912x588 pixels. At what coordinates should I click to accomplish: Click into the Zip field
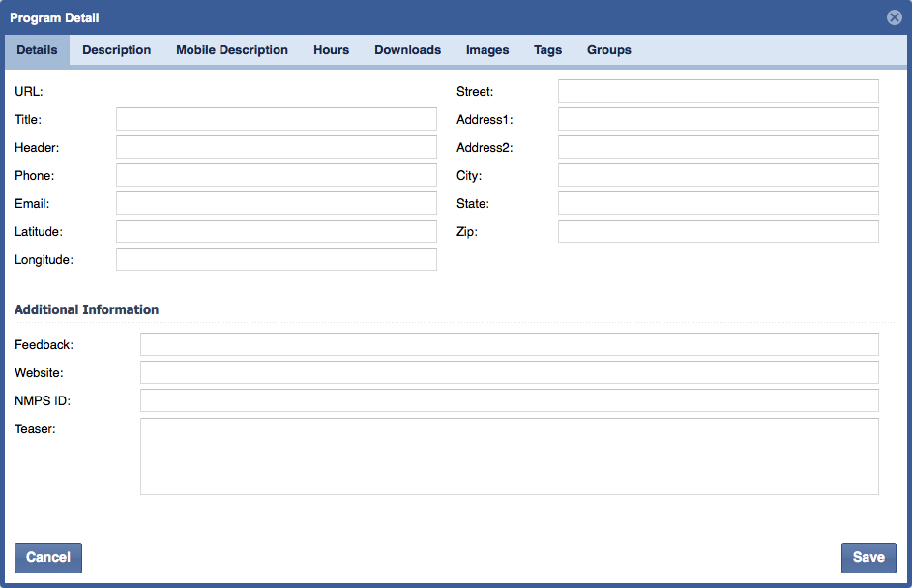click(x=718, y=231)
